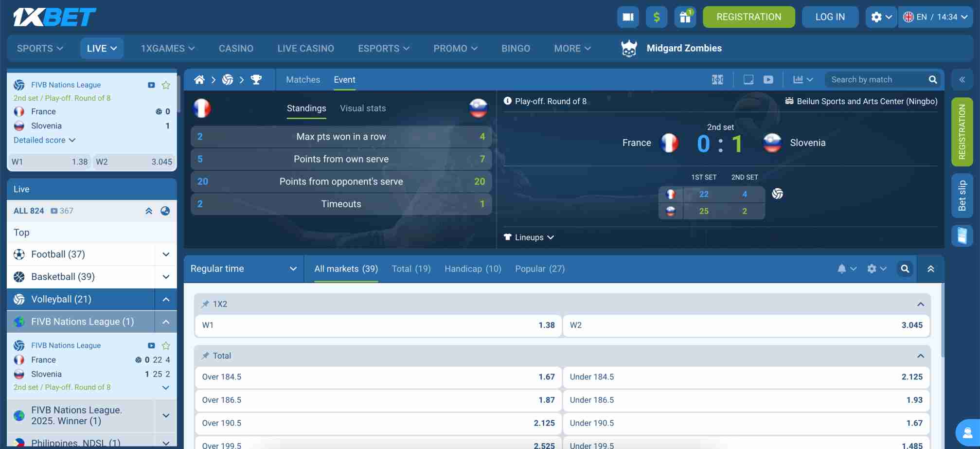Click the collapse-all double chevron in Live panel
980x449 pixels.
pyautogui.click(x=149, y=211)
